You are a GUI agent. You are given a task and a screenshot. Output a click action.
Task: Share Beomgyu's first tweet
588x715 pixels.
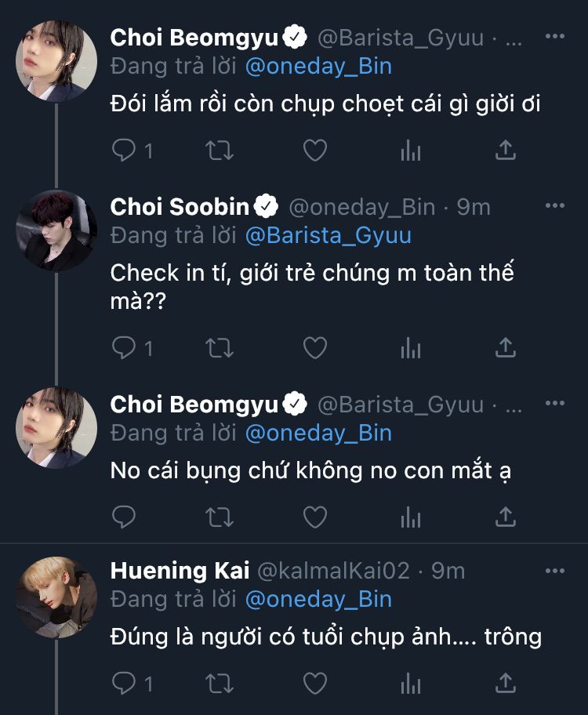(506, 150)
